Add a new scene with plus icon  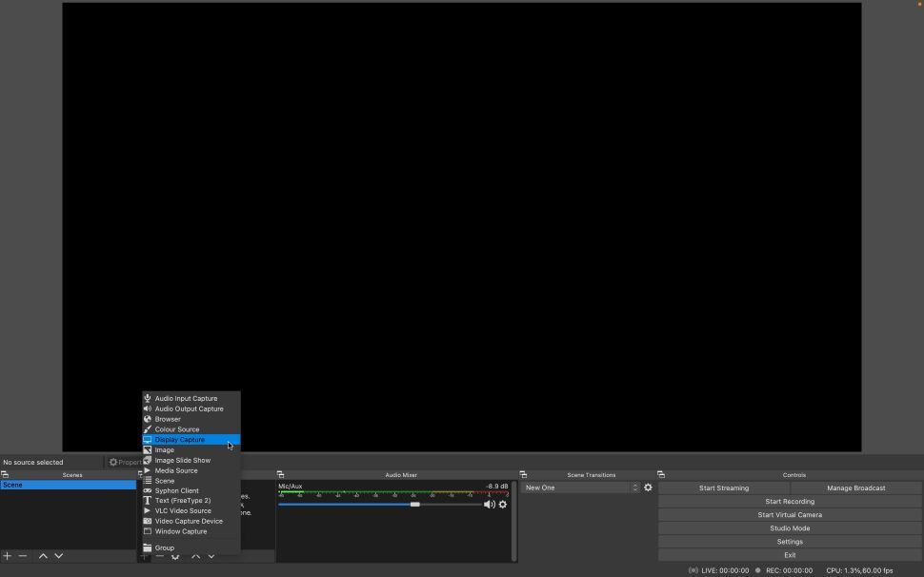click(7, 556)
